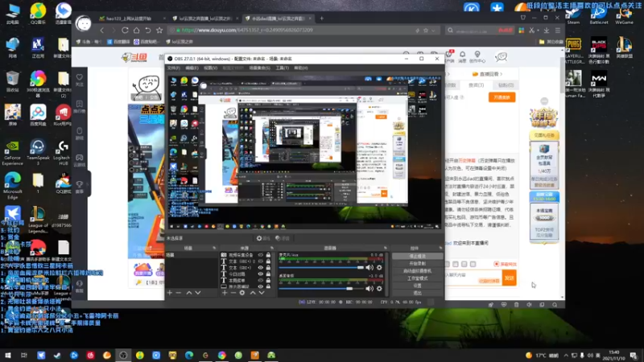Toggle lock on 显示器捕获 source
644x362 pixels.
(x=268, y=286)
